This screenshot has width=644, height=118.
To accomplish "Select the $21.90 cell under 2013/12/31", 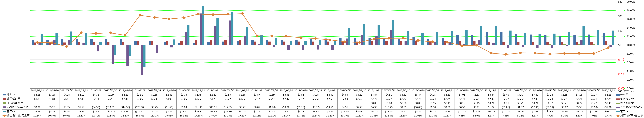I will [x=198, y=107].
